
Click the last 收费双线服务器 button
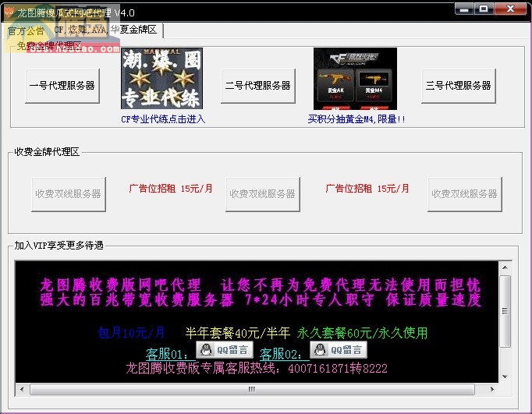coord(464,194)
